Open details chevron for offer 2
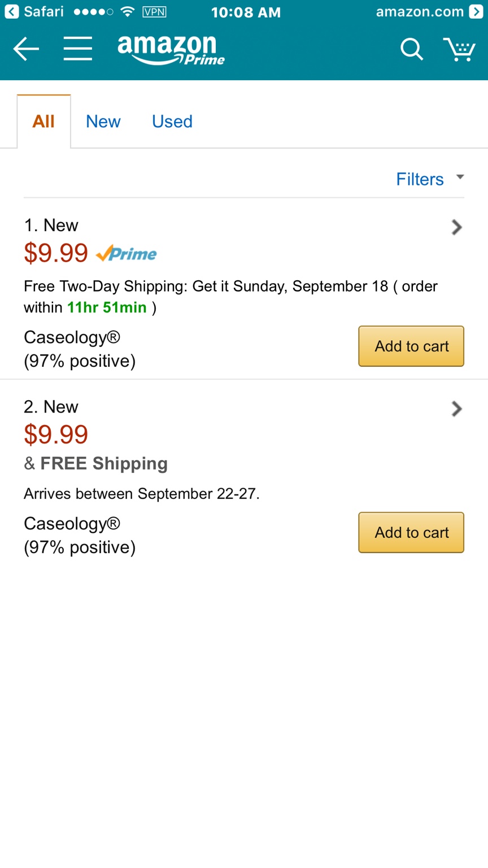The image size is (488, 868). click(x=456, y=409)
